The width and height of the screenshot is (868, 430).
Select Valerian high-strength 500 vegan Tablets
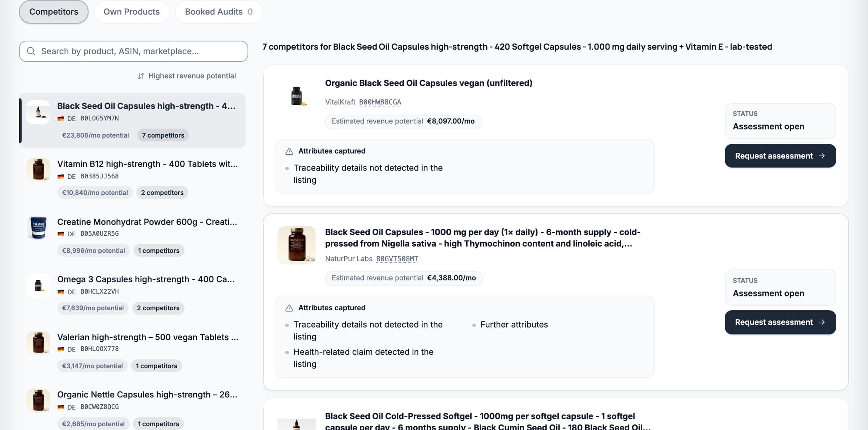[x=132, y=351]
